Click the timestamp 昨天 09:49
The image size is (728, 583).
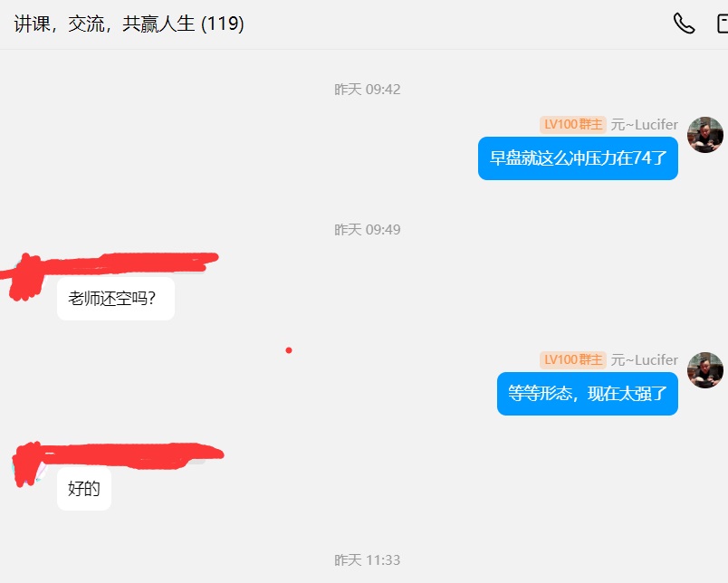coord(368,229)
